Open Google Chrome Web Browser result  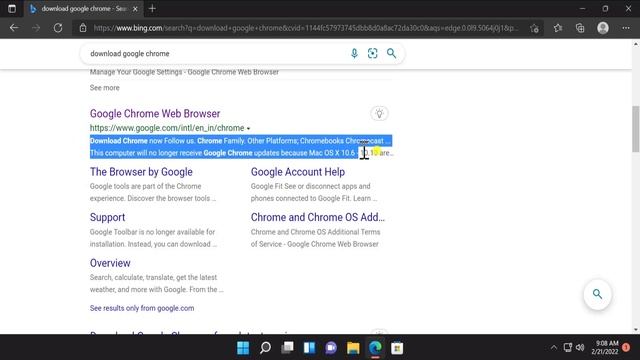(155, 113)
